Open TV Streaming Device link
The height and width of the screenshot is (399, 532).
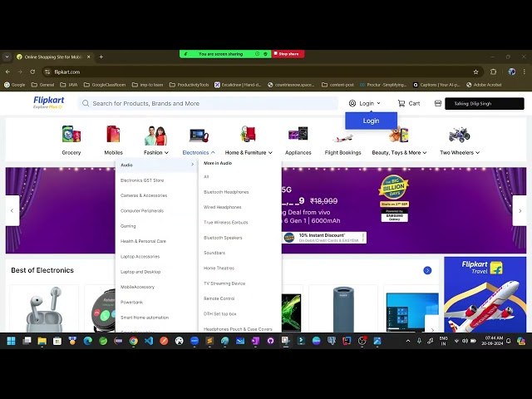point(224,283)
